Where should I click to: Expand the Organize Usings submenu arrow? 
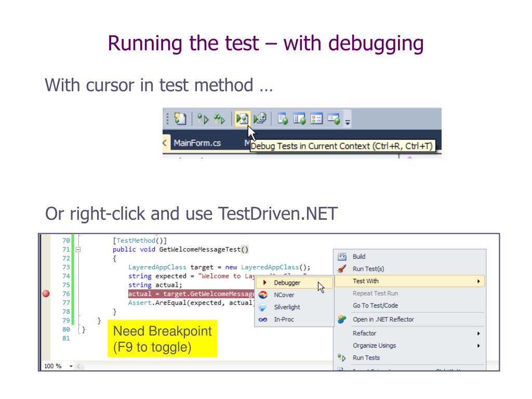(478, 345)
